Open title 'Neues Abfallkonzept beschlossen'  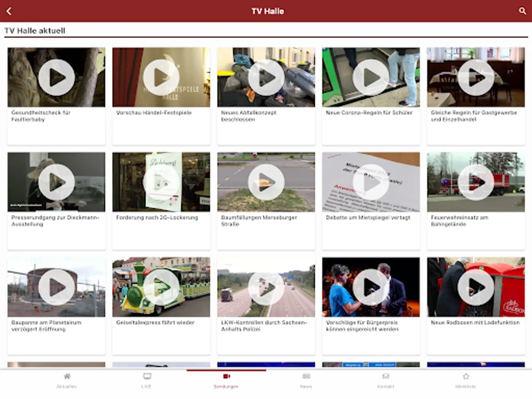(x=249, y=116)
